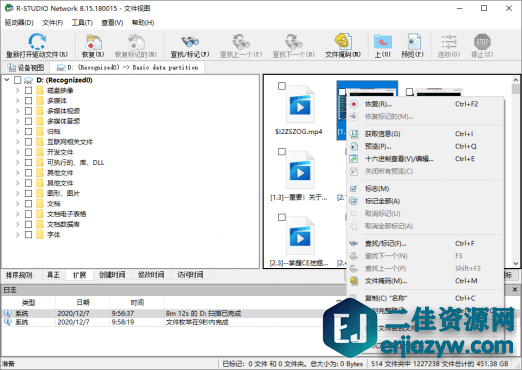Close the 日志 log panel

click(514, 290)
